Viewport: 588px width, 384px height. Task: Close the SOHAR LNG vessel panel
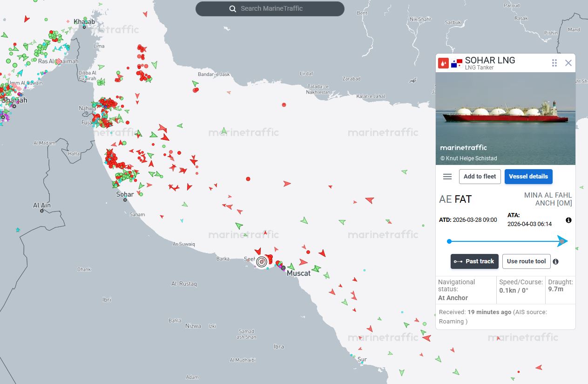click(x=568, y=63)
